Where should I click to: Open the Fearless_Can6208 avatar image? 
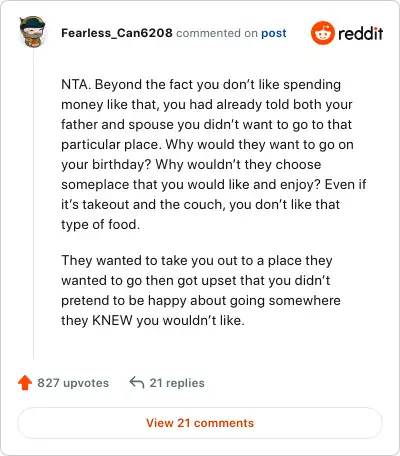point(32,32)
